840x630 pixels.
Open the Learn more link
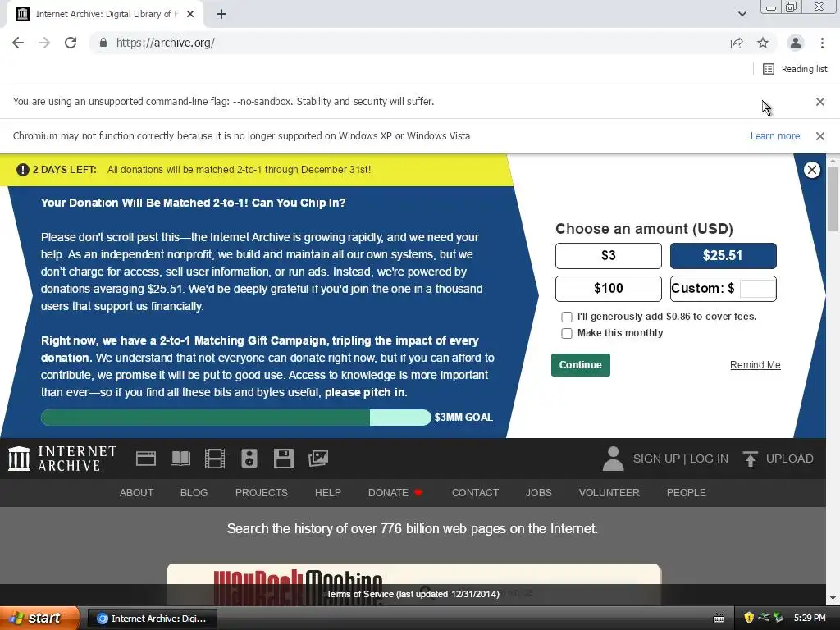click(x=774, y=136)
